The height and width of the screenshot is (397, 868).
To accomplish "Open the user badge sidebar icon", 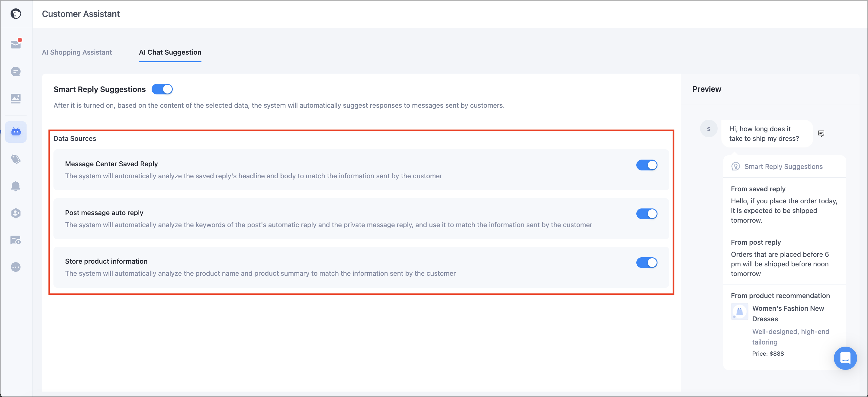I will (x=16, y=213).
